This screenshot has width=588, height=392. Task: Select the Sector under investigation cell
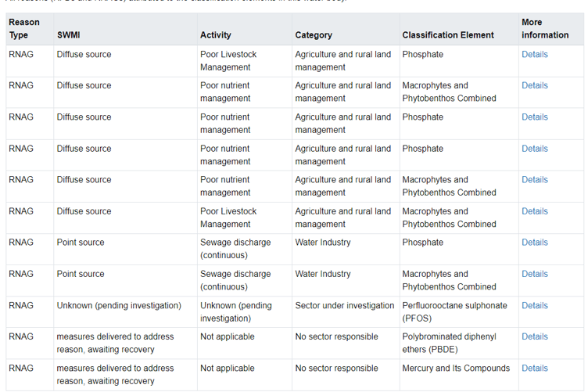pyautogui.click(x=344, y=305)
